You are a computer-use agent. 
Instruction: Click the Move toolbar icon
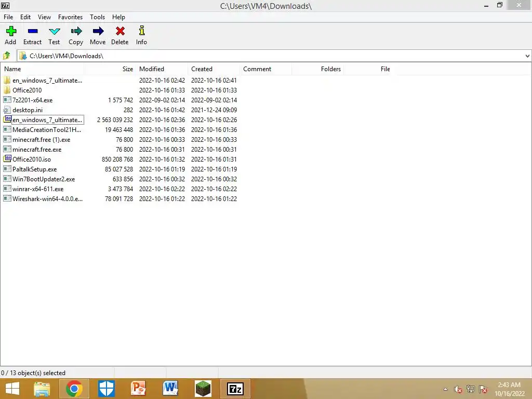tap(98, 31)
